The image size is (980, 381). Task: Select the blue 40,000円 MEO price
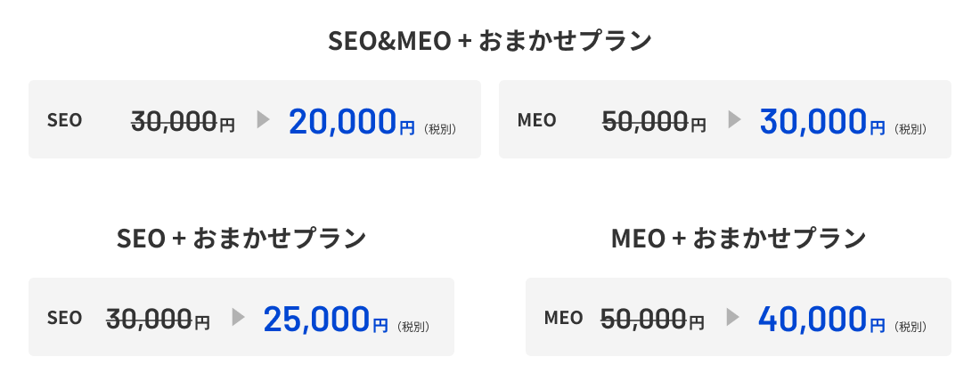tap(821, 319)
